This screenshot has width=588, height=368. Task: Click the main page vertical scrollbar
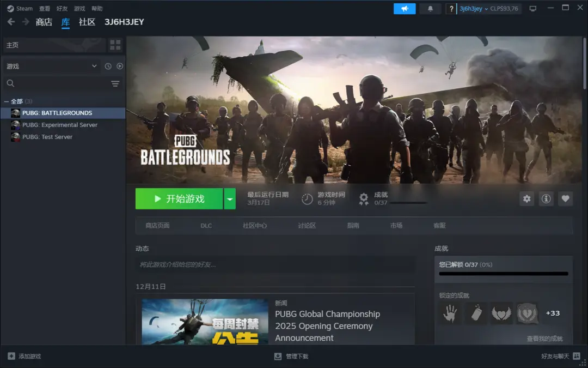point(585,64)
